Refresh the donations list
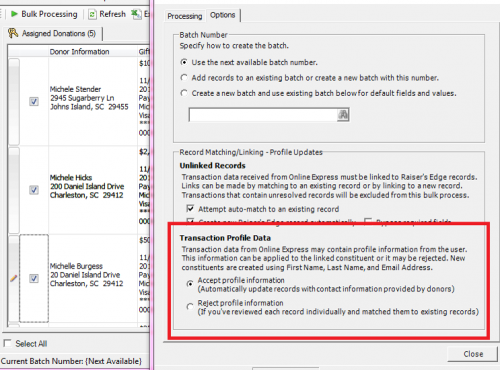 [x=107, y=14]
